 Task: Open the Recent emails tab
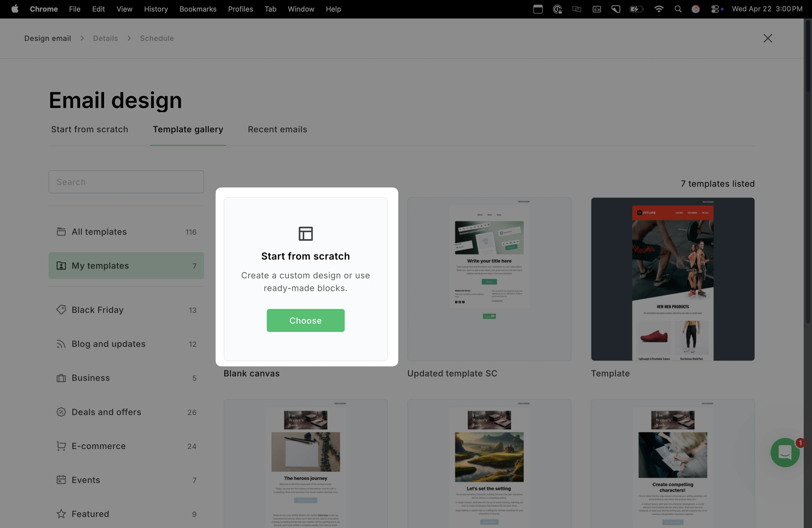click(277, 129)
